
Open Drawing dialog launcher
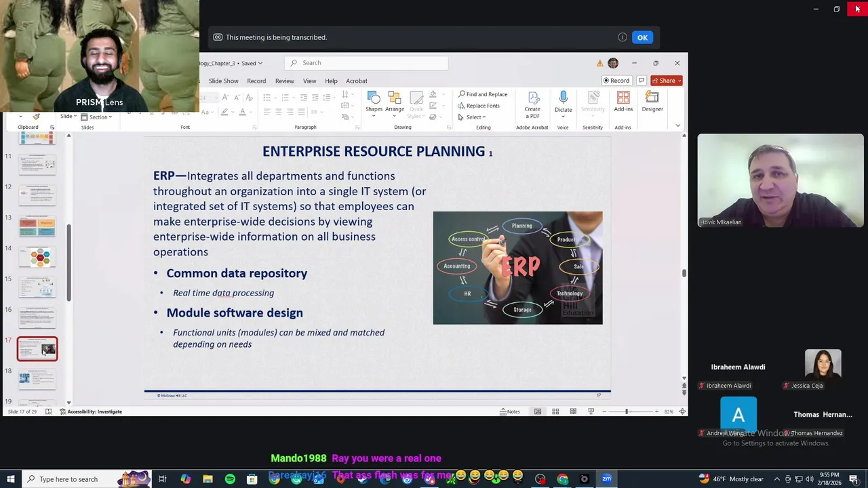pyautogui.click(x=449, y=127)
